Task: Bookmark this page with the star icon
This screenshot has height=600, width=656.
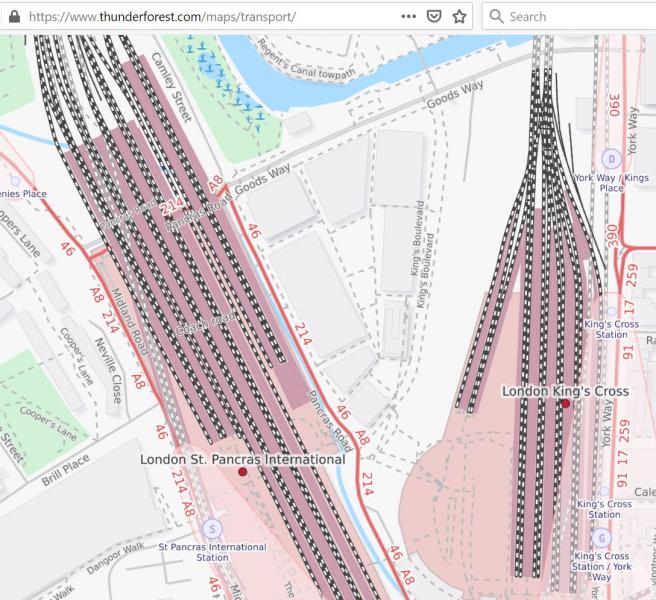Action: point(459,16)
